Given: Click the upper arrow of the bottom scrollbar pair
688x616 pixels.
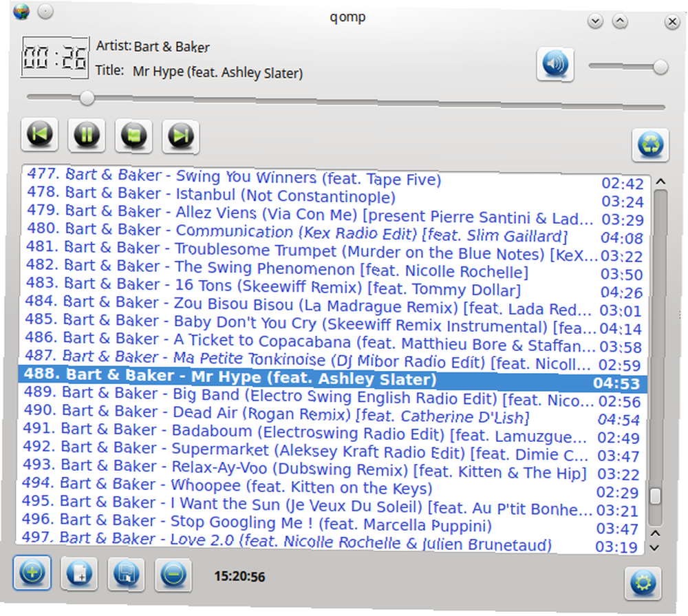Looking at the screenshot, I should point(655,533).
